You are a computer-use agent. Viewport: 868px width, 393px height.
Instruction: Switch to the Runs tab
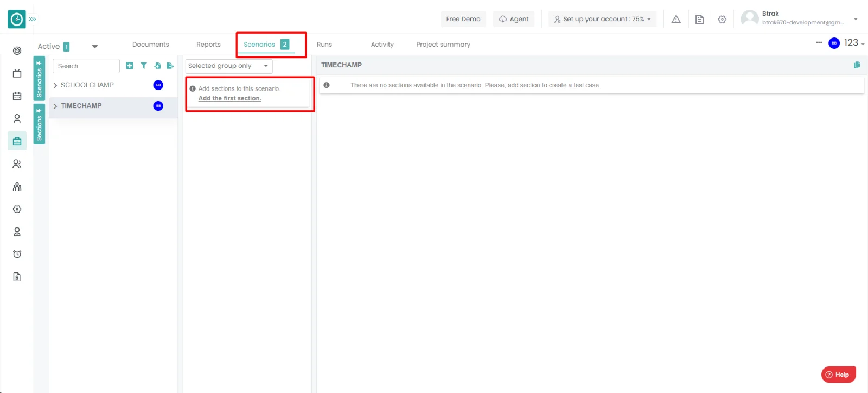tap(324, 45)
